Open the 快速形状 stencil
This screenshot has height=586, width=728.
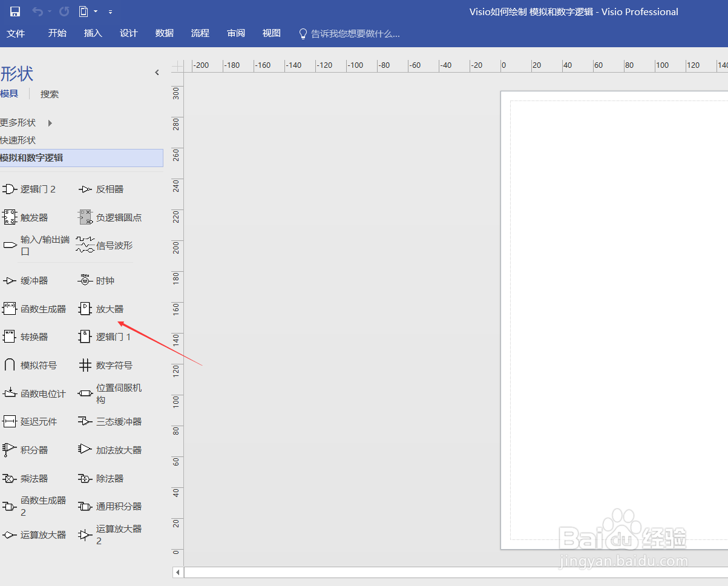[18, 140]
